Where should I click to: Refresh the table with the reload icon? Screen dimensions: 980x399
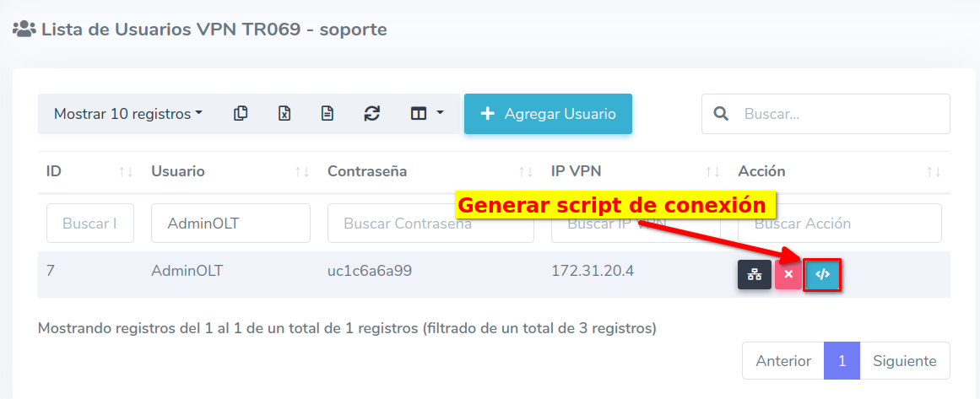click(x=371, y=114)
